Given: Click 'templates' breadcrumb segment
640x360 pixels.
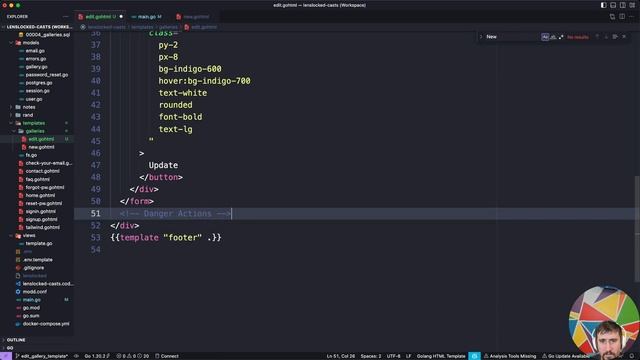Looking at the screenshot, I should (x=142, y=27).
